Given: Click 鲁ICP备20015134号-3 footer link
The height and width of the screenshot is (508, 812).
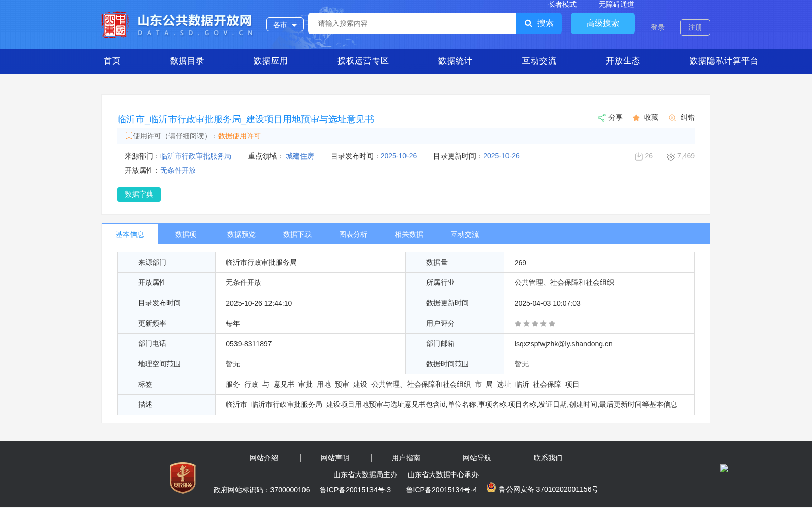Looking at the screenshot, I should (355, 490).
